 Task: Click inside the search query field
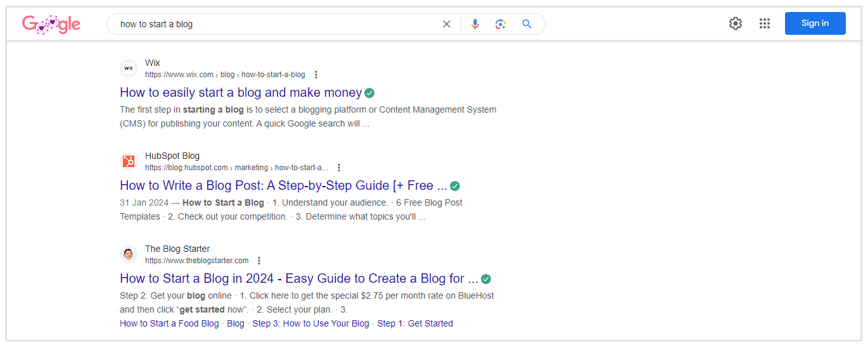point(272,24)
